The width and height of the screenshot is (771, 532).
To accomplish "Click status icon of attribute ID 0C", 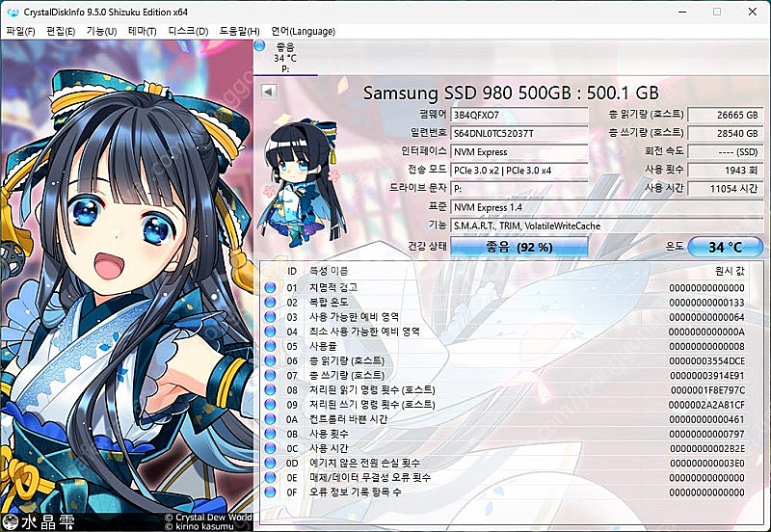I will 270,448.
